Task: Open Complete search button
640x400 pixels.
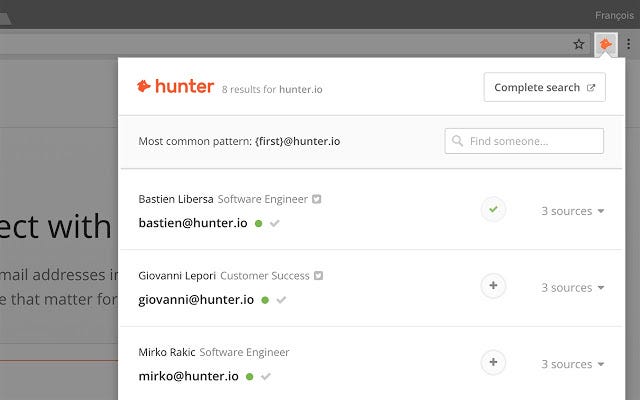Action: click(544, 87)
